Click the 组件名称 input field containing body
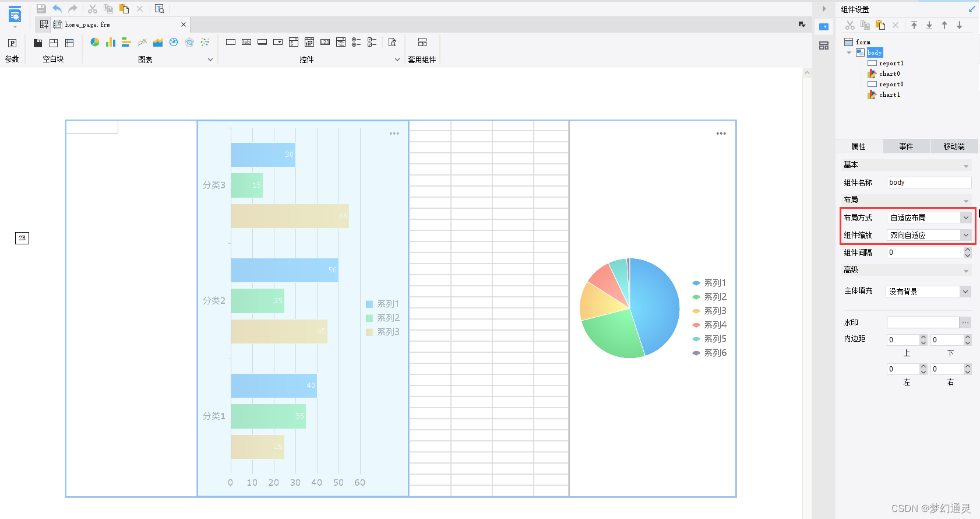Screen dimensions: 980x519 [929, 183]
